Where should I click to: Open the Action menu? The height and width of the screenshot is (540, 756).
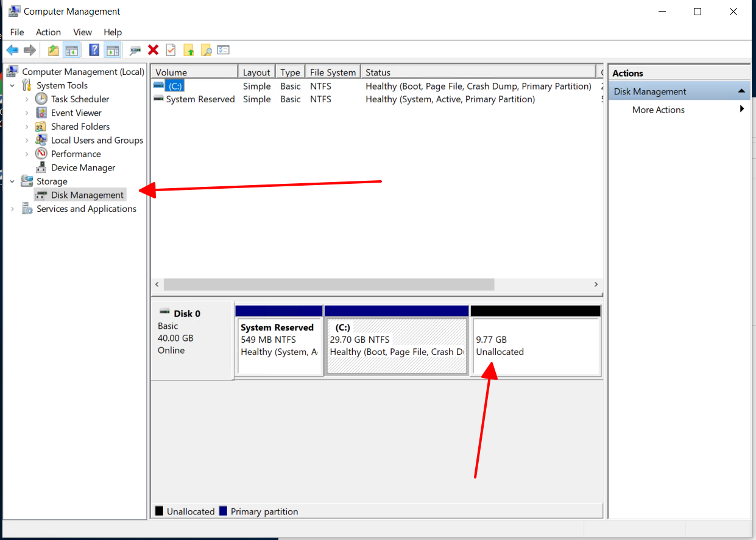click(48, 32)
